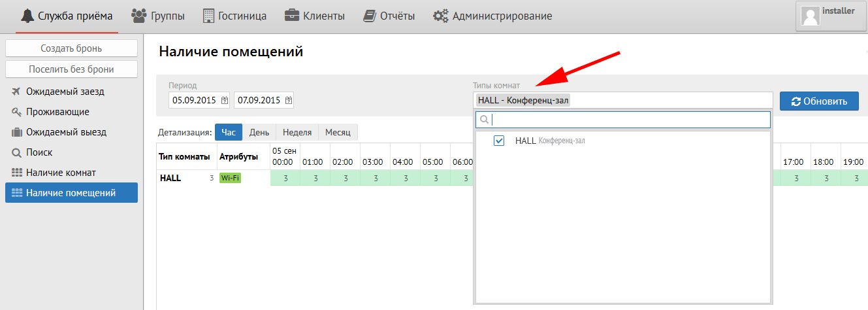Image resolution: width=868 pixels, height=310 pixels.
Task: Go to Ожидаемый выезд page
Action: [x=71, y=132]
